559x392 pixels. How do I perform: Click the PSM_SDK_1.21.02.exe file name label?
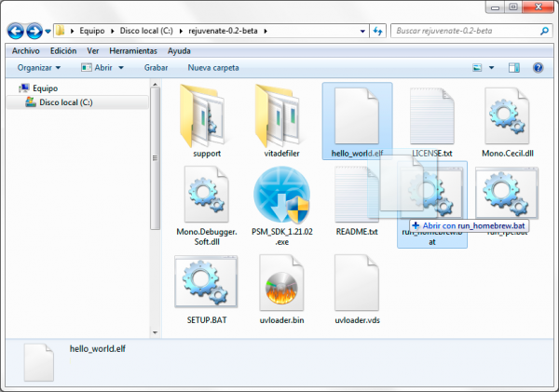[x=282, y=237]
